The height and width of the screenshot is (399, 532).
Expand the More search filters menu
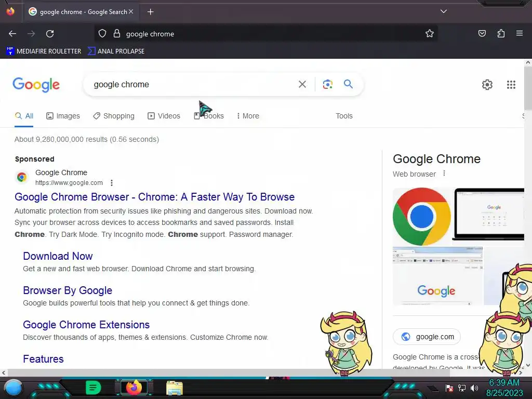coord(248,116)
